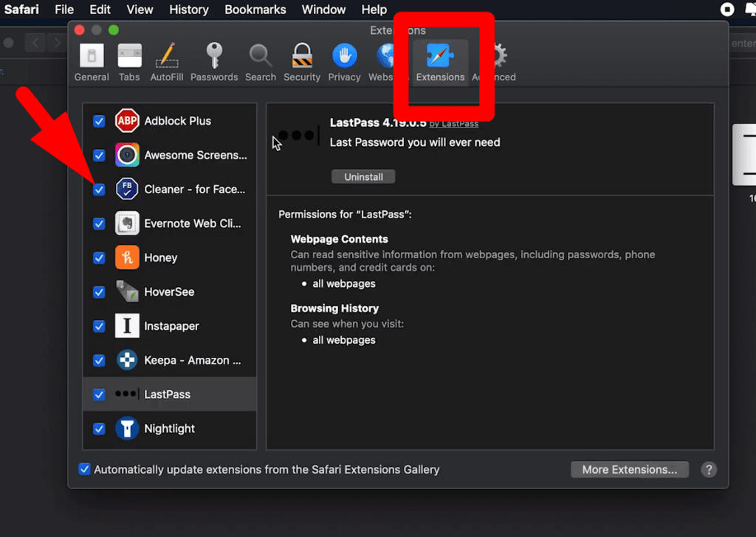Open the Window menu

click(323, 10)
